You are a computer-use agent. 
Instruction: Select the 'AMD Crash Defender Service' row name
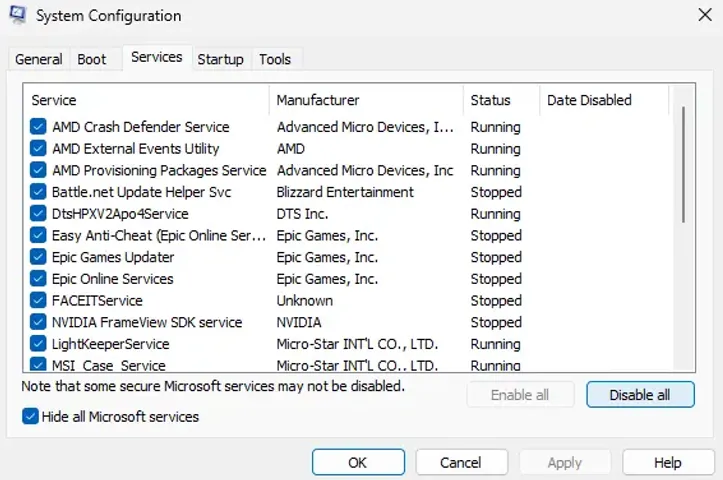141,127
